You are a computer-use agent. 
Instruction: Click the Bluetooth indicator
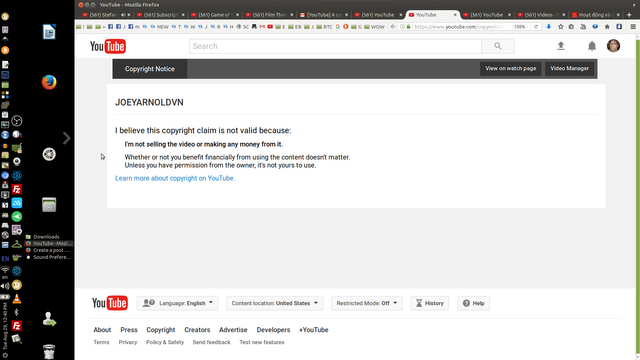pos(16,312)
